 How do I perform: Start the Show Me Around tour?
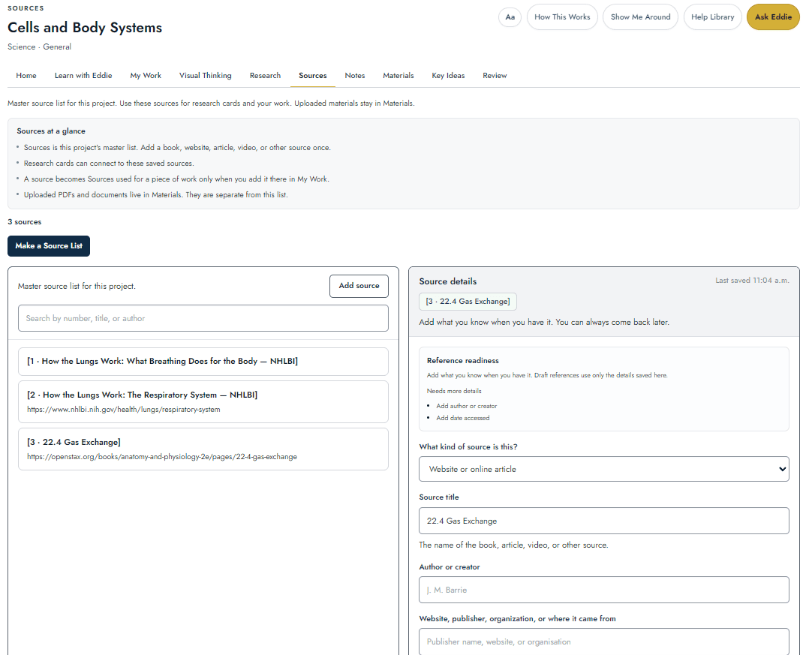tap(640, 17)
